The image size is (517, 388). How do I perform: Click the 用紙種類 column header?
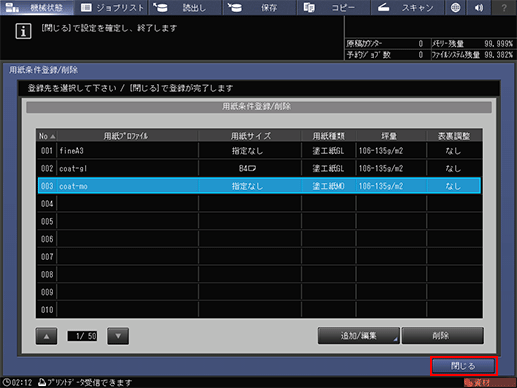pyautogui.click(x=329, y=136)
